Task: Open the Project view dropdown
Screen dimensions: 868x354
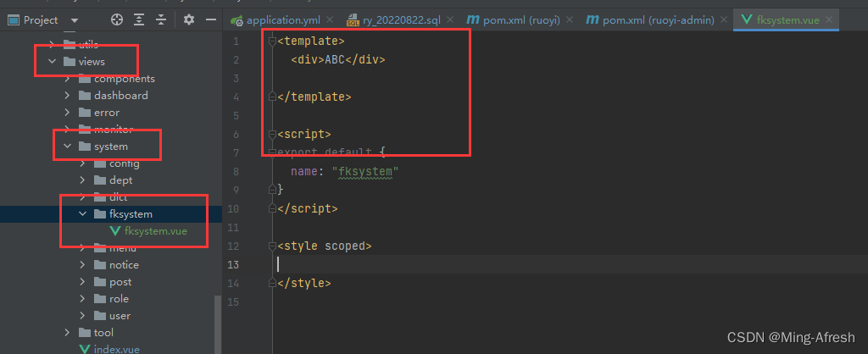Action: pyautogui.click(x=75, y=19)
